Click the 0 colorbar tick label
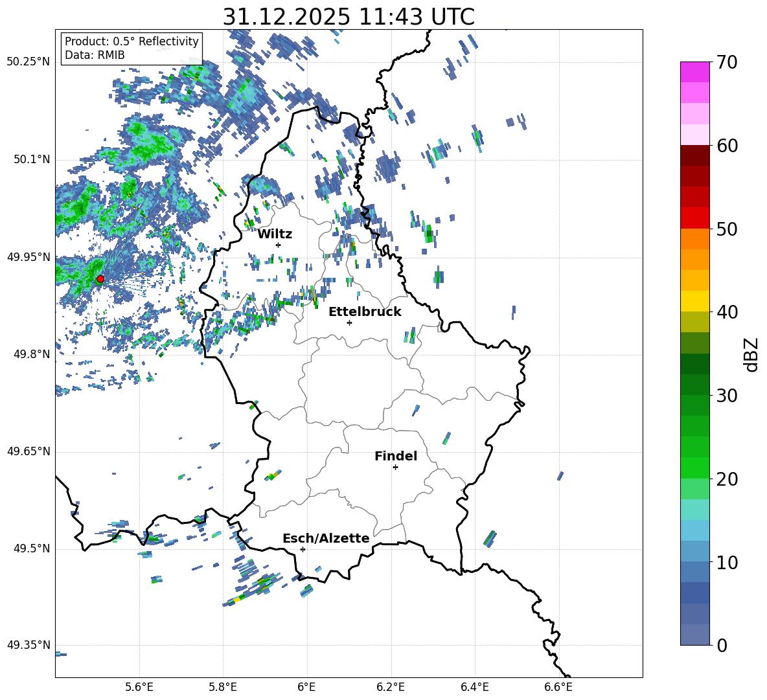 (x=722, y=645)
